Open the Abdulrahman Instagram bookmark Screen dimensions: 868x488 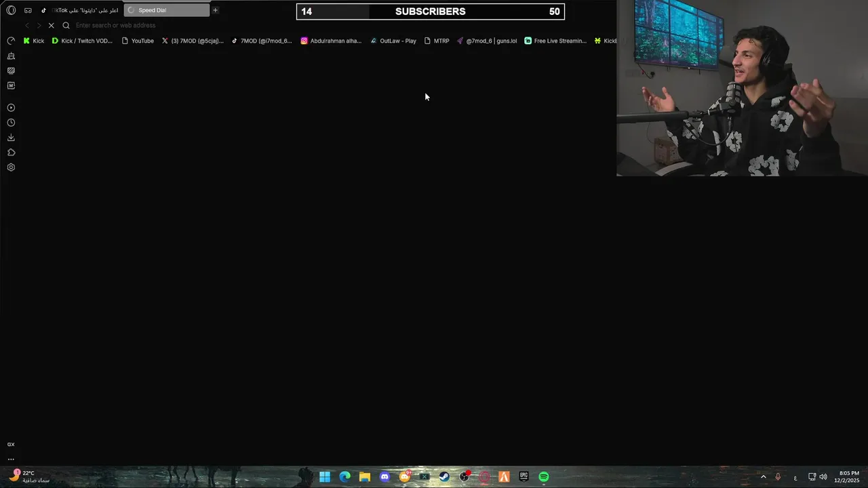click(331, 41)
